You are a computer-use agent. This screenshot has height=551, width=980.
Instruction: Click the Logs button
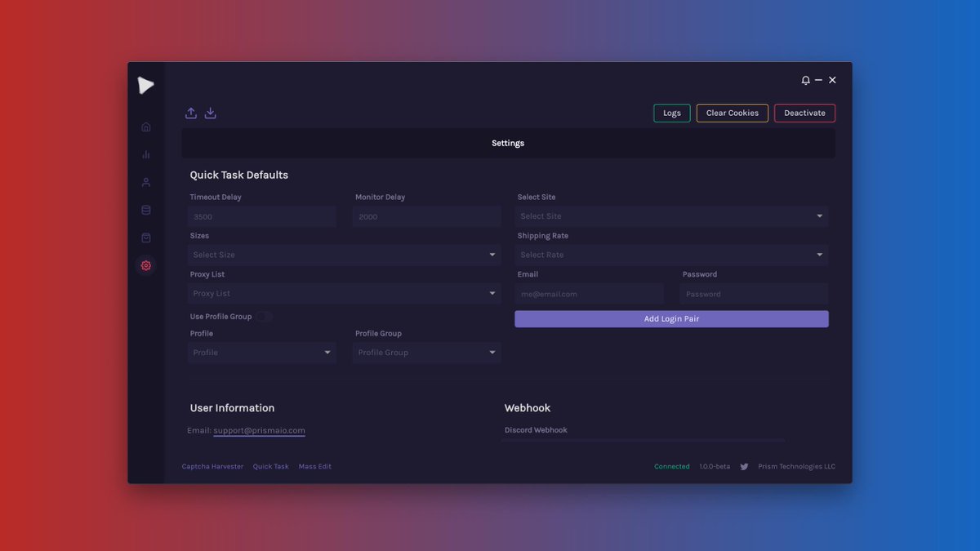672,113
